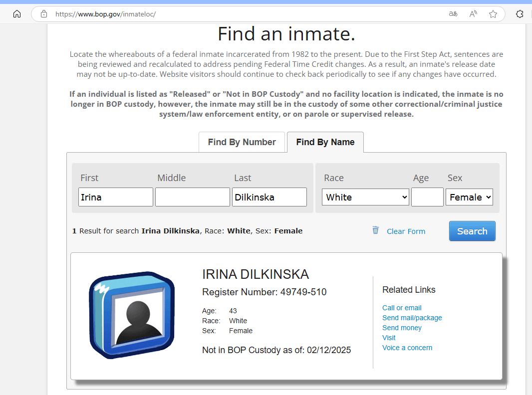Switch to Find By Number tab
532x395 pixels.
pyautogui.click(x=242, y=142)
